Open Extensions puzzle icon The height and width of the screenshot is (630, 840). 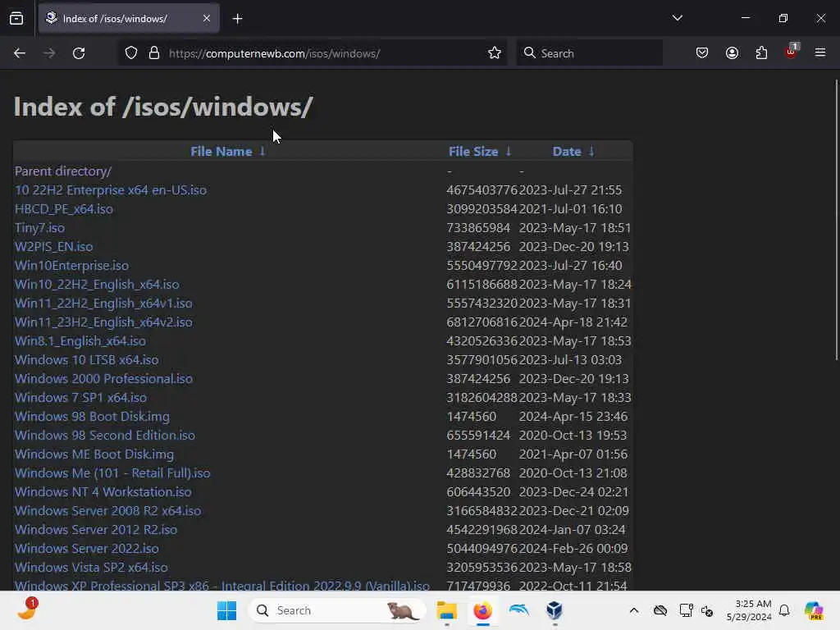pyautogui.click(x=761, y=53)
